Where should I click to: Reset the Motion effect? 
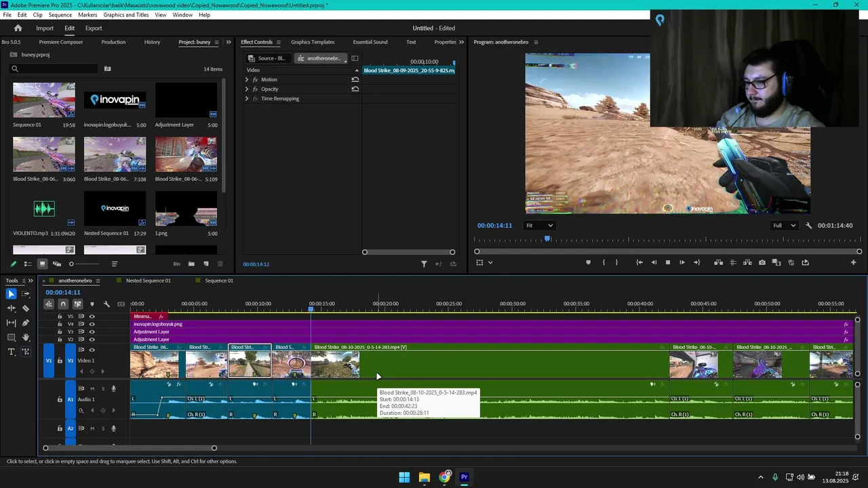(x=355, y=79)
